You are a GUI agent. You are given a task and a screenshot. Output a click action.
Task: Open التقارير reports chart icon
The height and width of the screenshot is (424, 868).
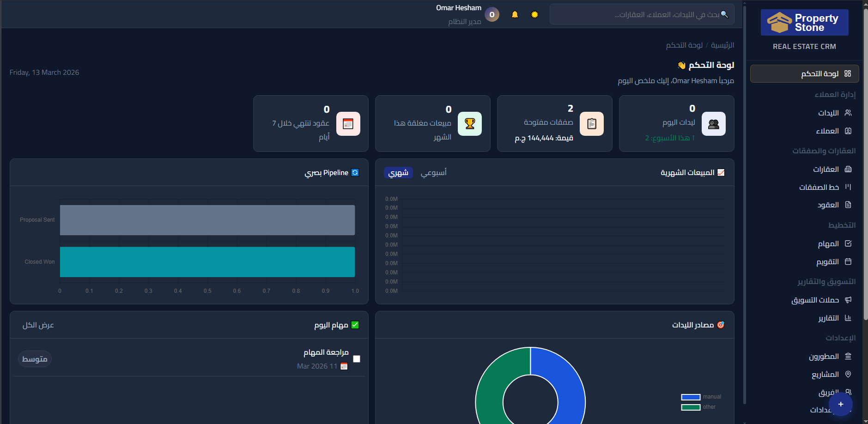point(849,318)
